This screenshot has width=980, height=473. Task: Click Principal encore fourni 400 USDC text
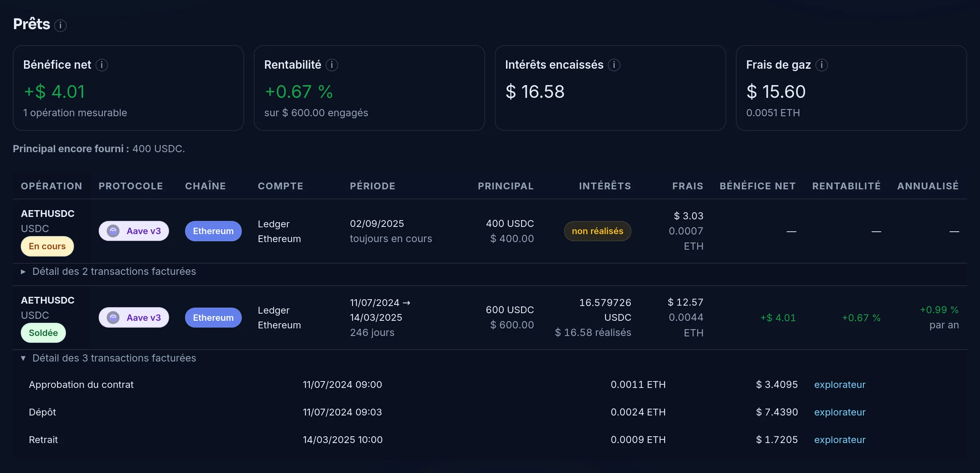(x=99, y=149)
